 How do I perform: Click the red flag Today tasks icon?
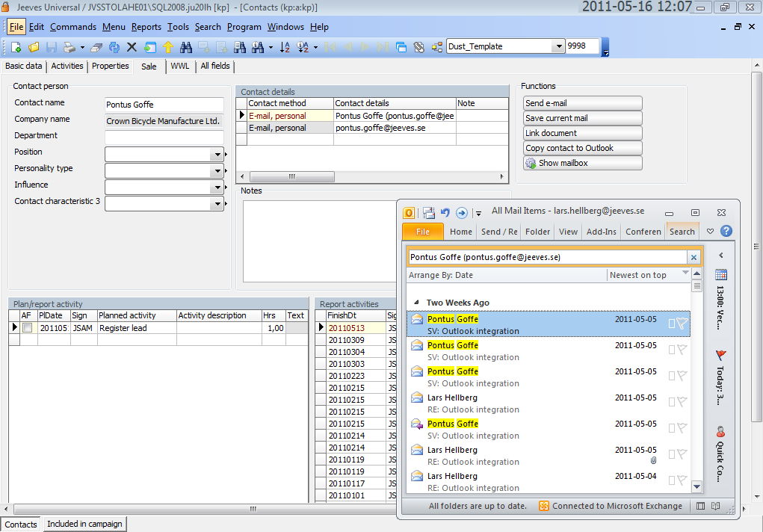click(x=721, y=355)
